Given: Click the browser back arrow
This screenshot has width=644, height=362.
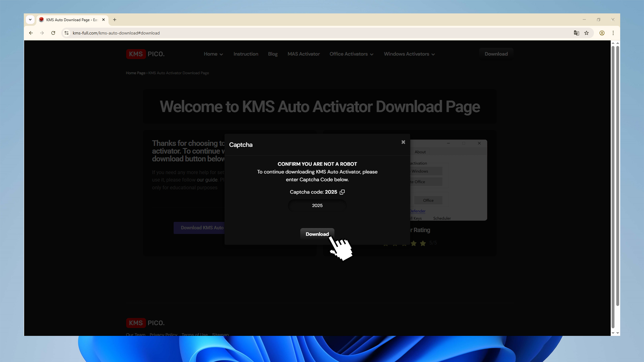Looking at the screenshot, I should tap(31, 33).
